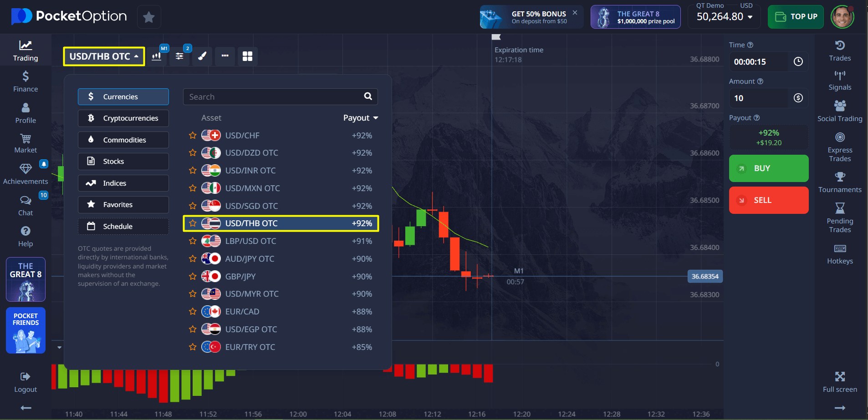
Task: Toggle favorite star for USD/CHF
Action: [193, 136]
